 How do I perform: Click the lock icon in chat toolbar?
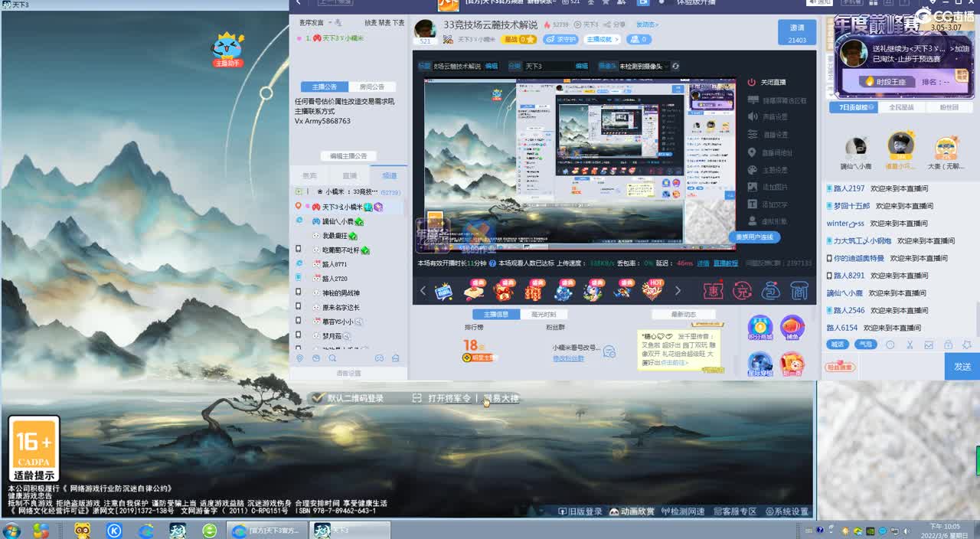pyautogui.click(x=948, y=345)
